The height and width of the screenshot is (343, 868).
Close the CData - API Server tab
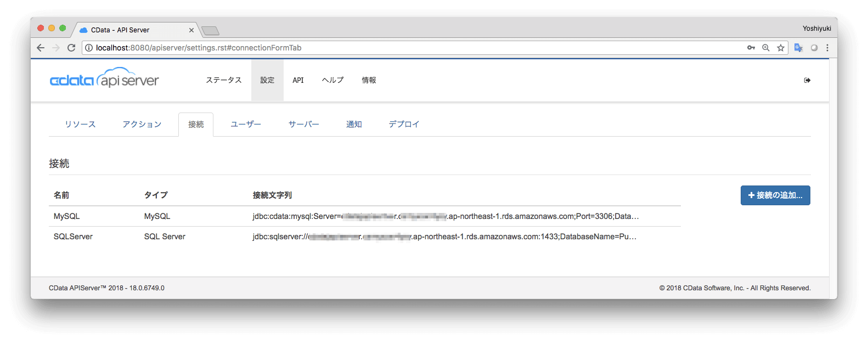191,30
